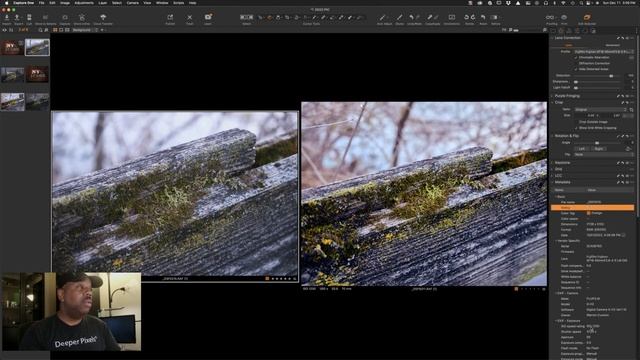Toggle the Crop Outside Image checkbox
640x360 pixels.
click(x=576, y=122)
